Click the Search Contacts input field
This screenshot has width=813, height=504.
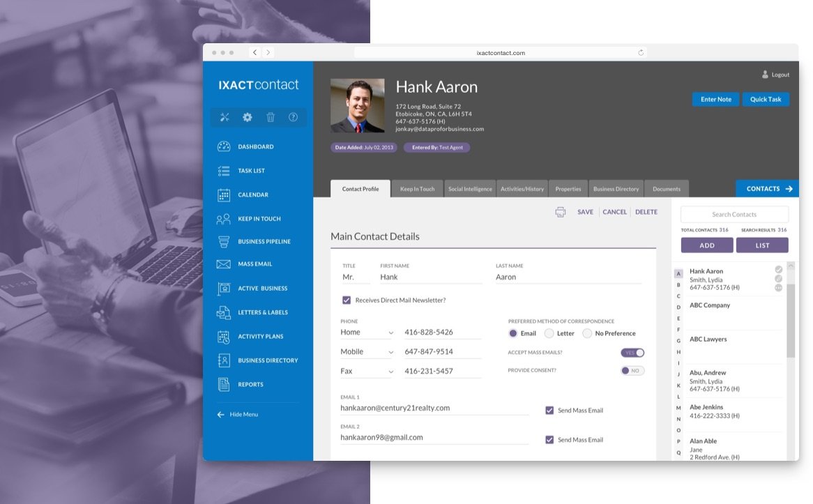coord(734,215)
